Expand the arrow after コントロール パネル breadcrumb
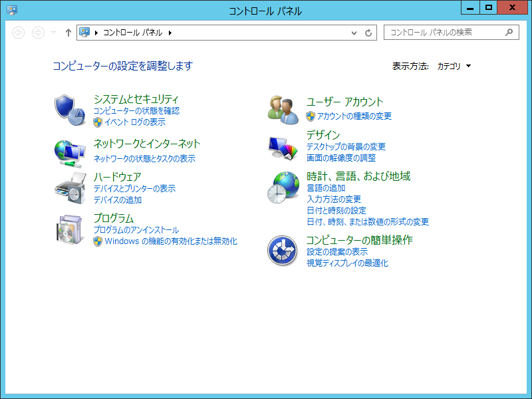This screenshot has height=399, width=532. tap(170, 33)
